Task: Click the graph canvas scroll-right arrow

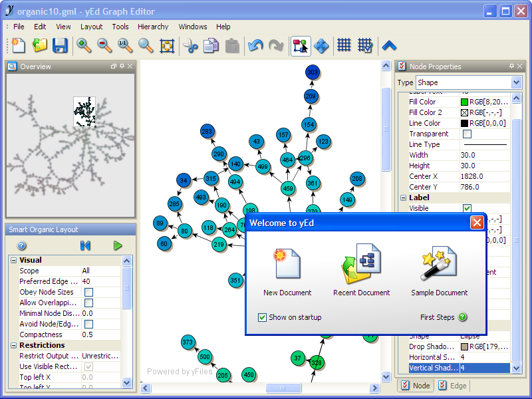Action: point(374,388)
